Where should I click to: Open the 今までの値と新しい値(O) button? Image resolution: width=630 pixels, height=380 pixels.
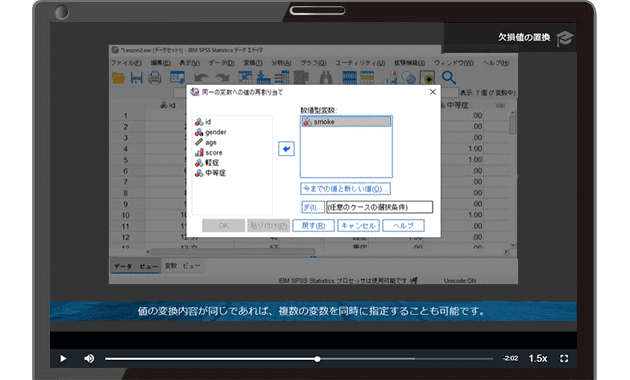[x=345, y=188]
